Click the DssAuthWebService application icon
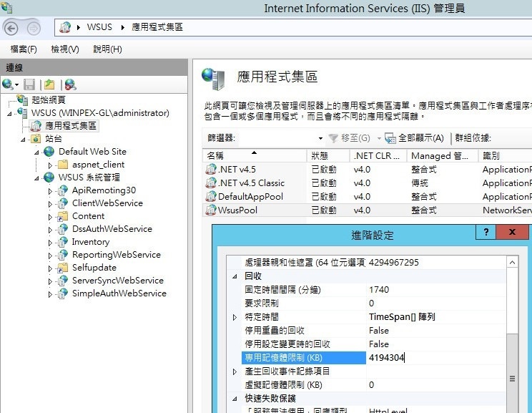The height and width of the screenshot is (413, 532). click(62, 229)
